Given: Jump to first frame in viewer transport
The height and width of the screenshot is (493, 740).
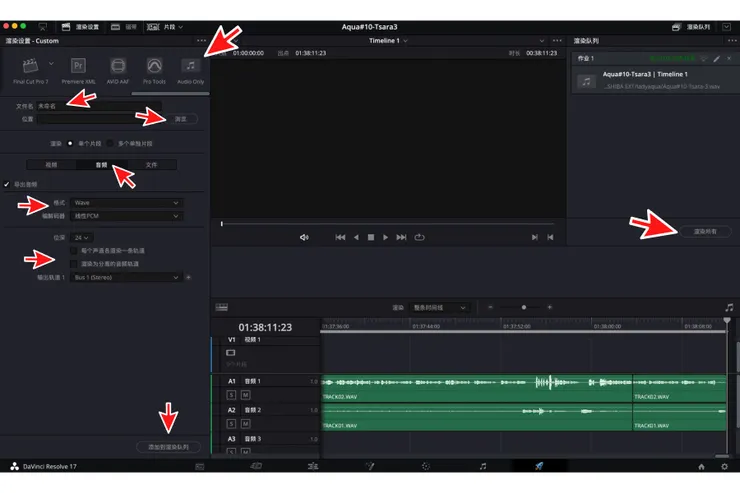Looking at the screenshot, I should coord(340,237).
